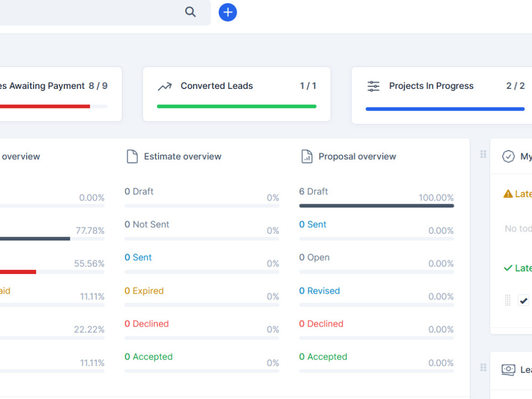Open the Converted Leads 1 / 1 card
The image size is (532, 399).
(x=237, y=94)
